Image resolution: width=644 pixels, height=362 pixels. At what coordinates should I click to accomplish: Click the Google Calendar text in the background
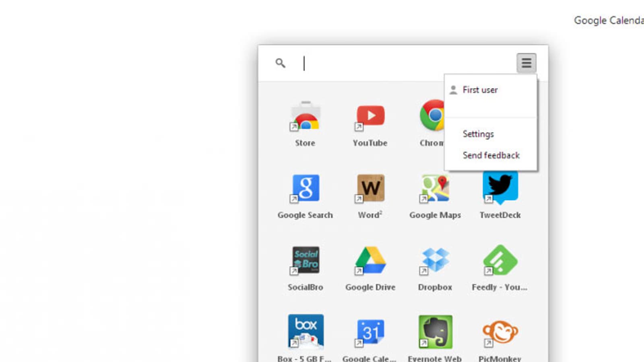(x=609, y=20)
